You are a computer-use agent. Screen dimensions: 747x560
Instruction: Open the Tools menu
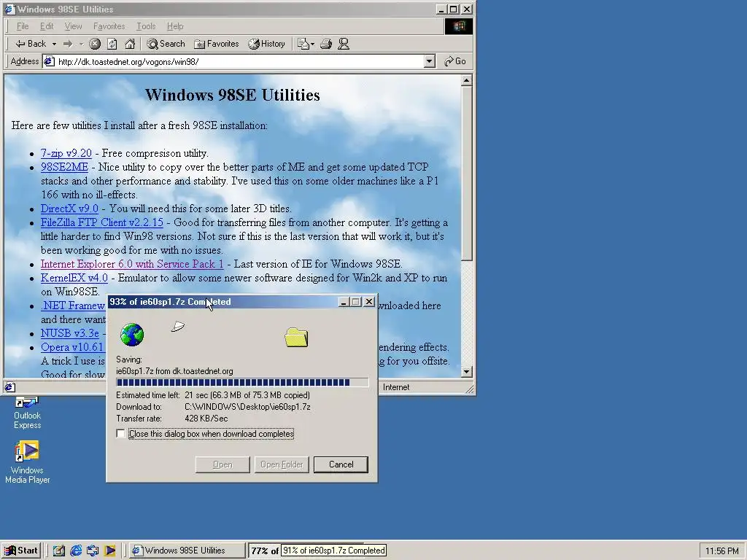coord(146,26)
